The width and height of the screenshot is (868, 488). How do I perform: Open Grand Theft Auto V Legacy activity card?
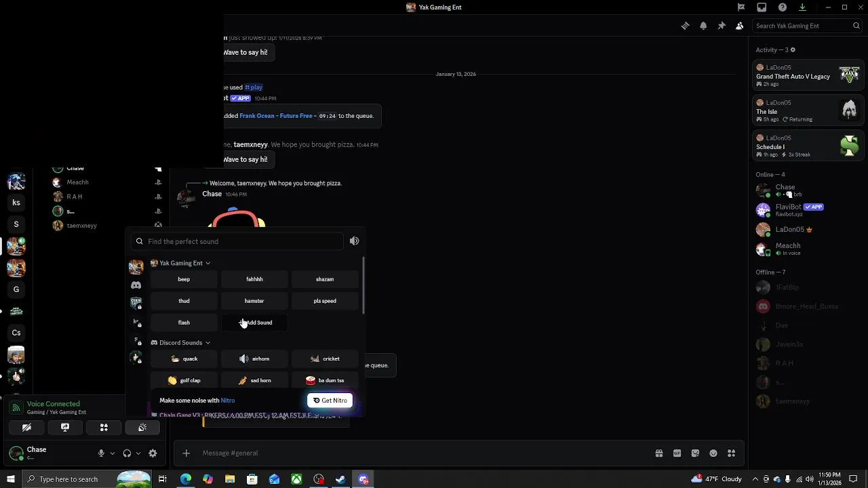[808, 76]
